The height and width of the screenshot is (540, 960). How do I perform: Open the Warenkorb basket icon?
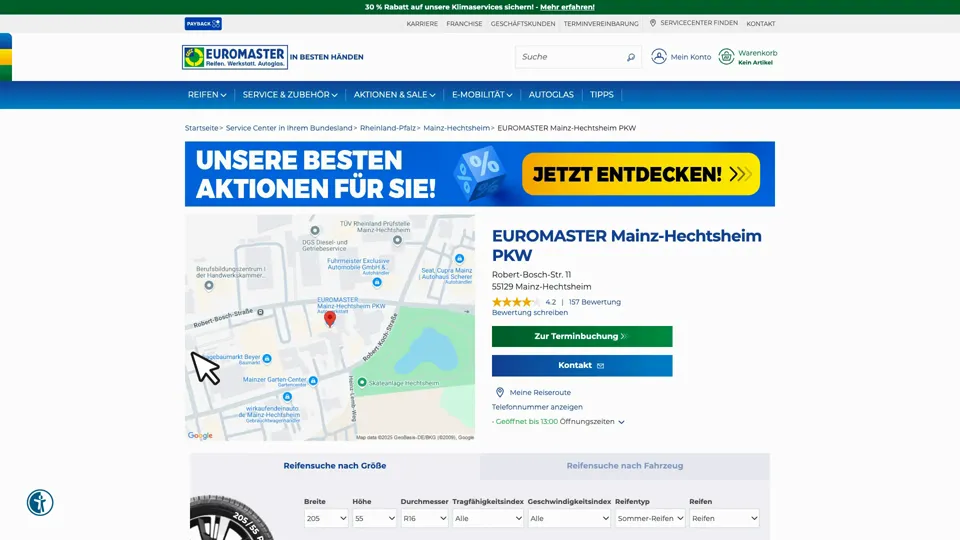coord(726,56)
